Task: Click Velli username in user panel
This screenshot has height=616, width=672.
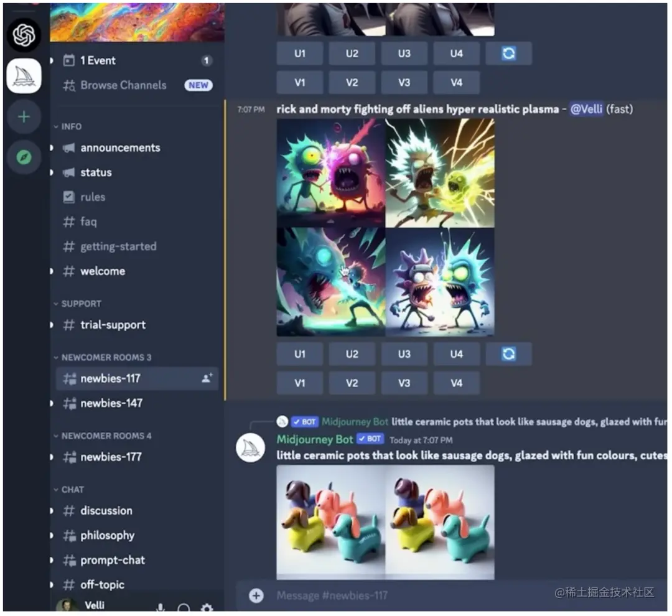Action: pyautogui.click(x=95, y=605)
